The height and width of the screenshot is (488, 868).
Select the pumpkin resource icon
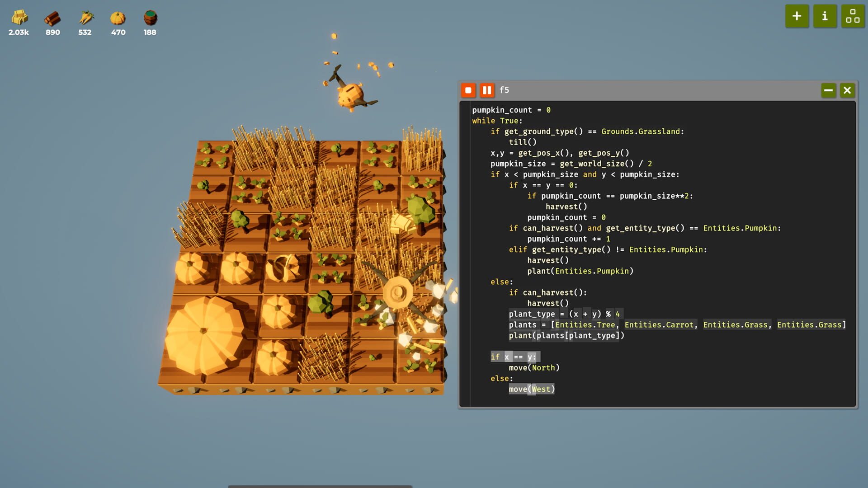118,17
